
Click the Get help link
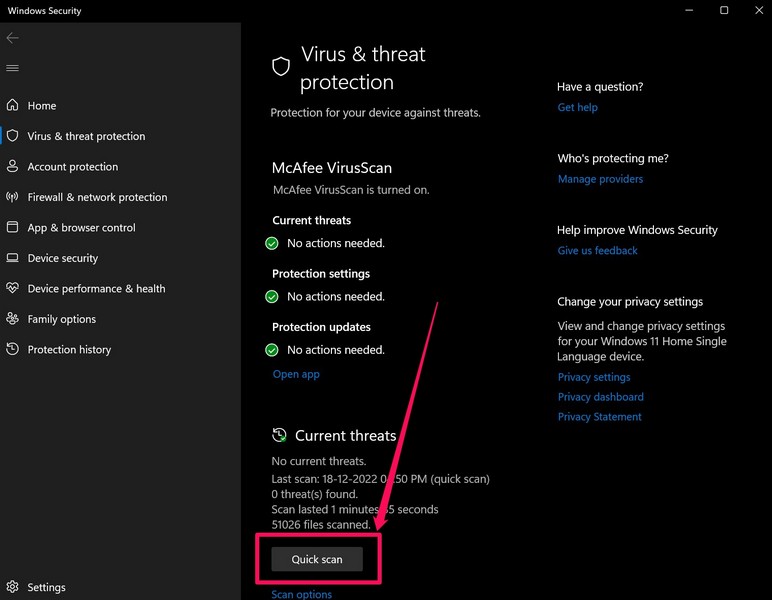(x=577, y=107)
